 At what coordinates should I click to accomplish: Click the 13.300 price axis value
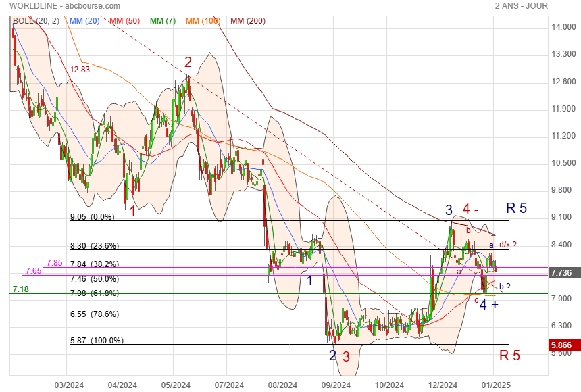[x=563, y=54]
